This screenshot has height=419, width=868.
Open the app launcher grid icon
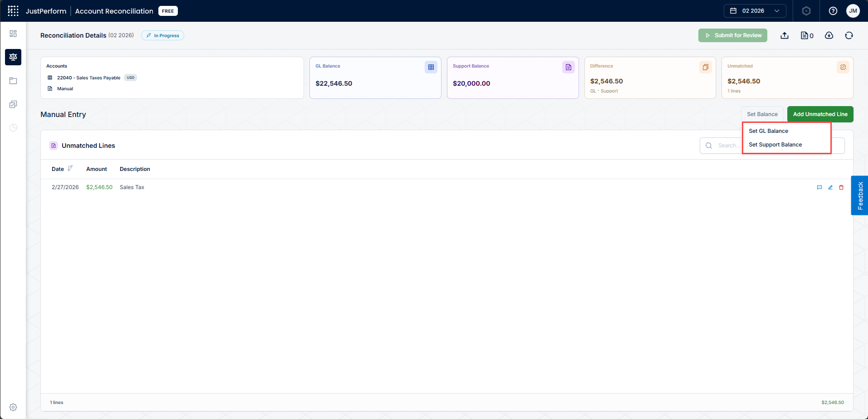coord(13,11)
